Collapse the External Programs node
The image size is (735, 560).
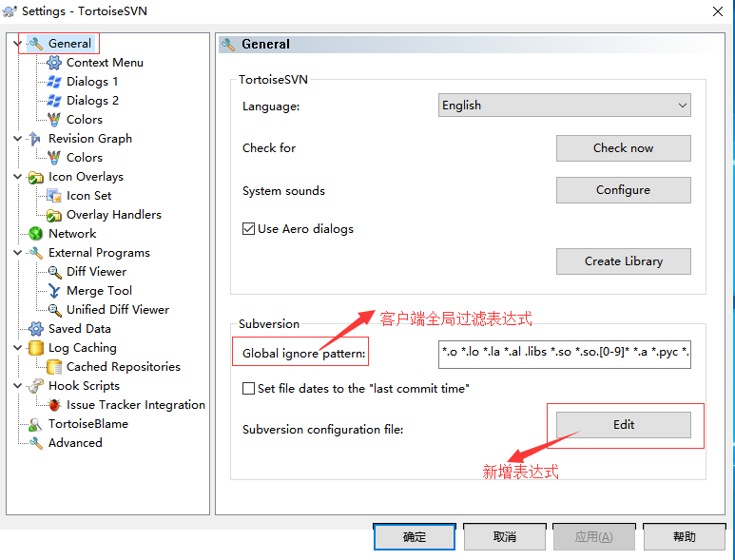(x=17, y=253)
